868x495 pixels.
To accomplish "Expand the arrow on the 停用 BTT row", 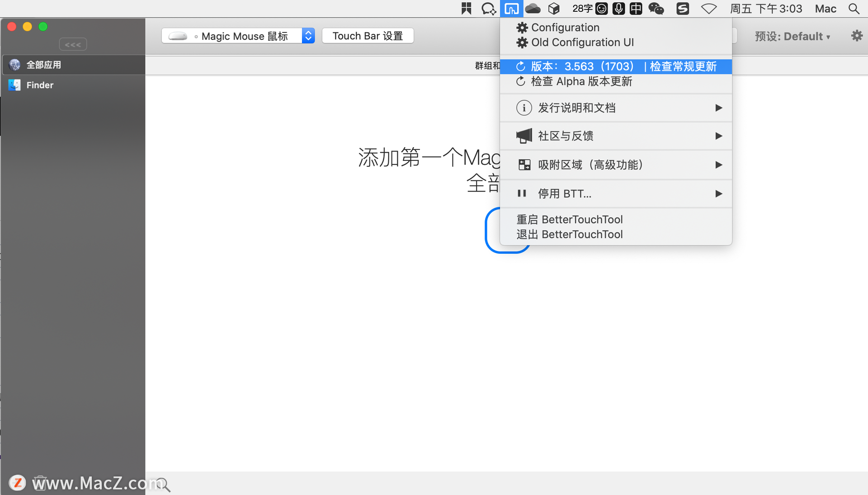I will [718, 194].
